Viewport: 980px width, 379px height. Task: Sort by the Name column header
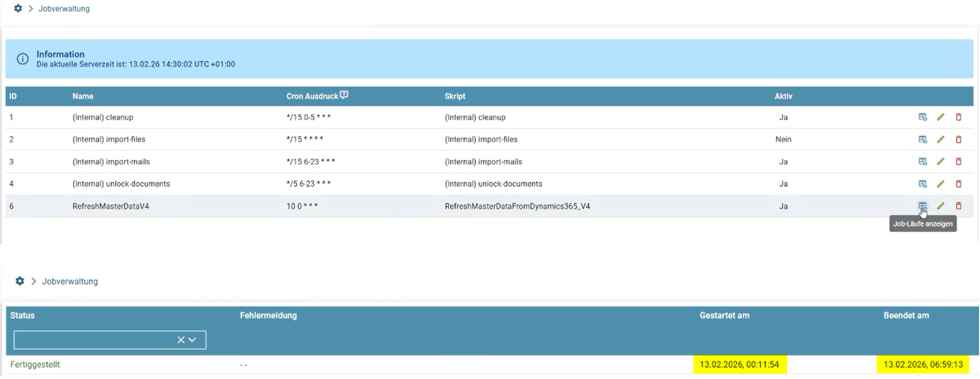point(83,96)
